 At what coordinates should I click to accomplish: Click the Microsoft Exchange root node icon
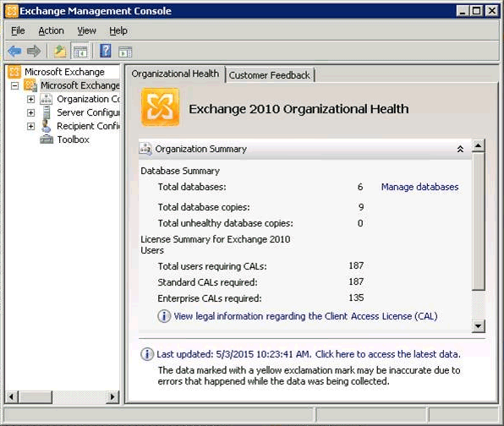[14, 72]
